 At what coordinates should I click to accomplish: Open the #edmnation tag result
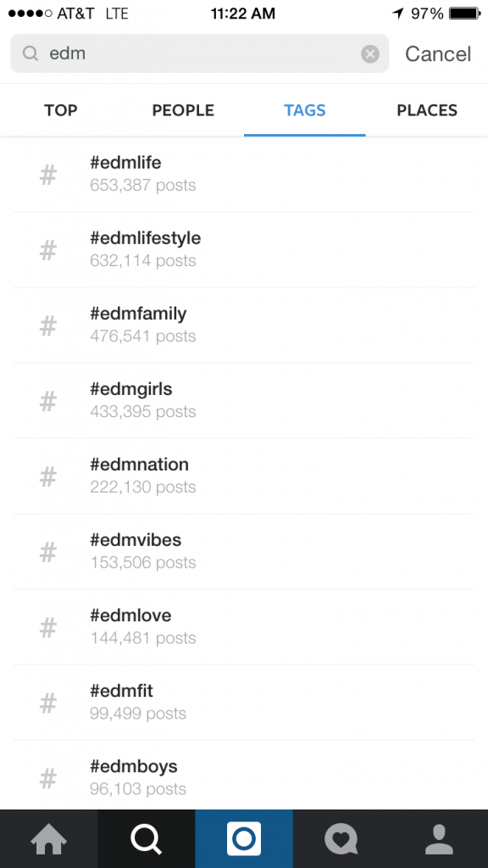(244, 476)
